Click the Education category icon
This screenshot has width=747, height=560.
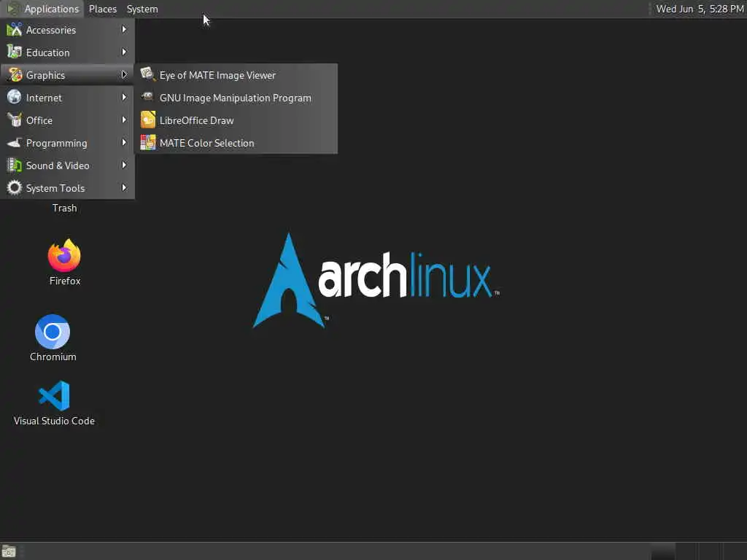pos(15,52)
